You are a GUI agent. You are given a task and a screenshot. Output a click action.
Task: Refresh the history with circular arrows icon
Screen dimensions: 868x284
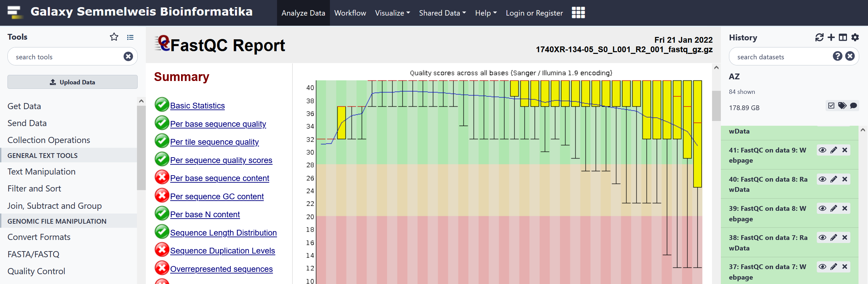point(819,37)
